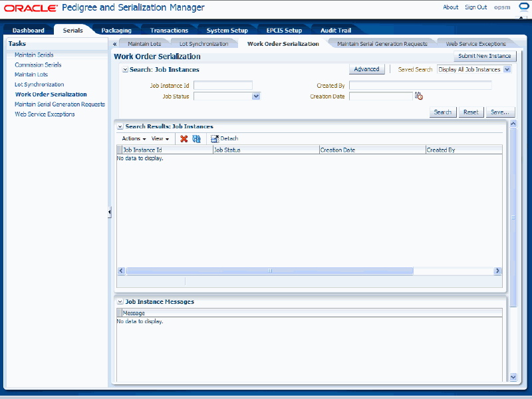Open Web Service Exceptions in Tasks

pyautogui.click(x=45, y=114)
